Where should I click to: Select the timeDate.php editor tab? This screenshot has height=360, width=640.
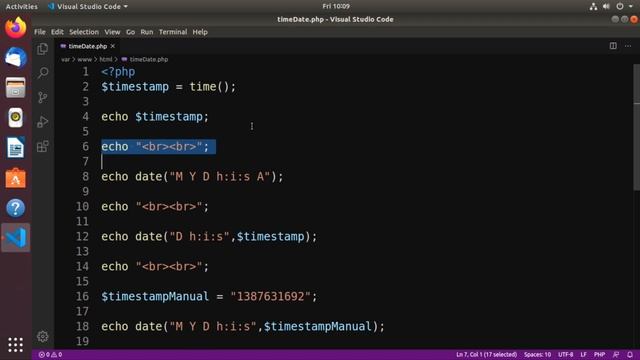tap(87, 46)
